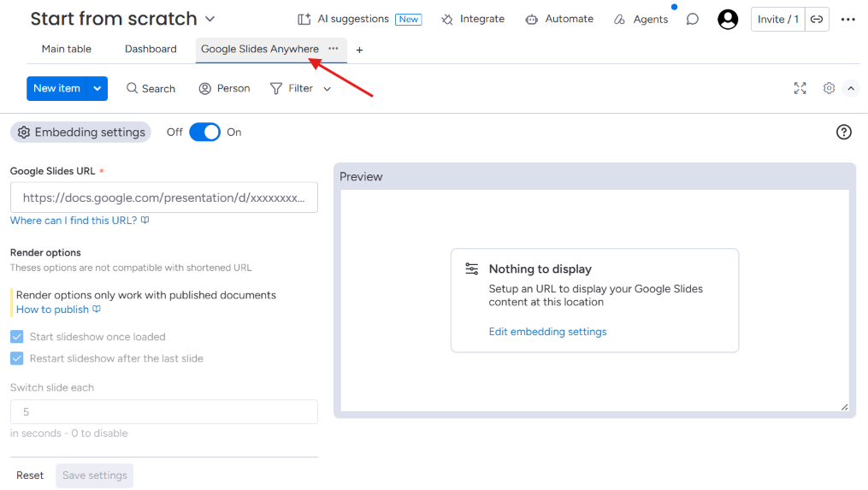Screen dimensions: 868x490
Task: Copy board link icon next to Invite
Action: (x=817, y=20)
